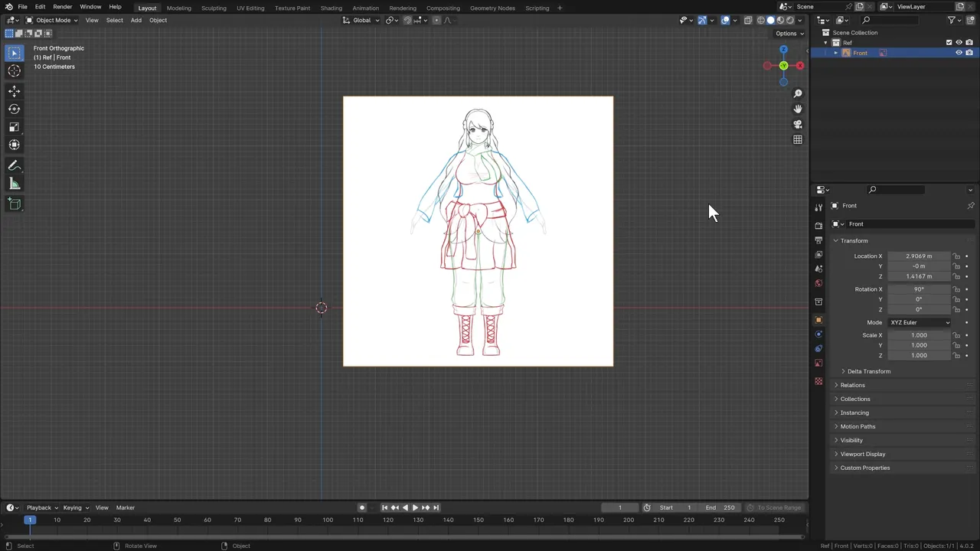The height and width of the screenshot is (551, 980).
Task: Toggle render camera icon for Front object
Action: (969, 53)
